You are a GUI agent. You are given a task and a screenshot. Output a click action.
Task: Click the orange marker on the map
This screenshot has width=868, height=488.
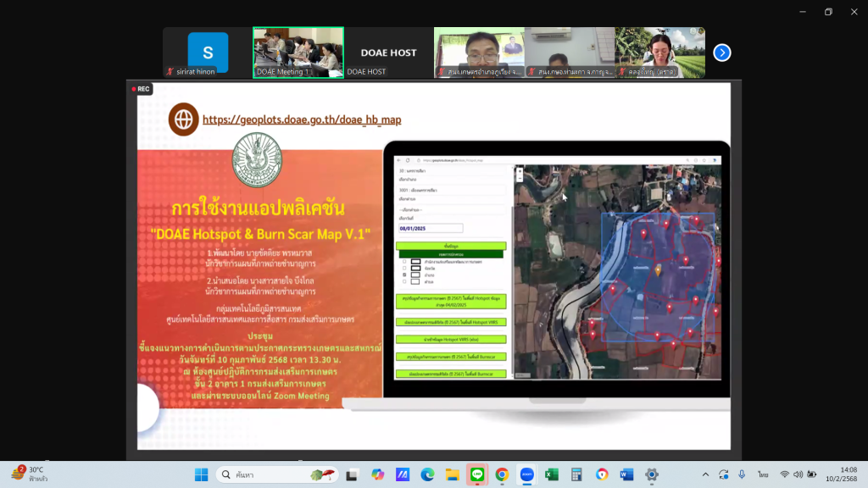pos(658,270)
